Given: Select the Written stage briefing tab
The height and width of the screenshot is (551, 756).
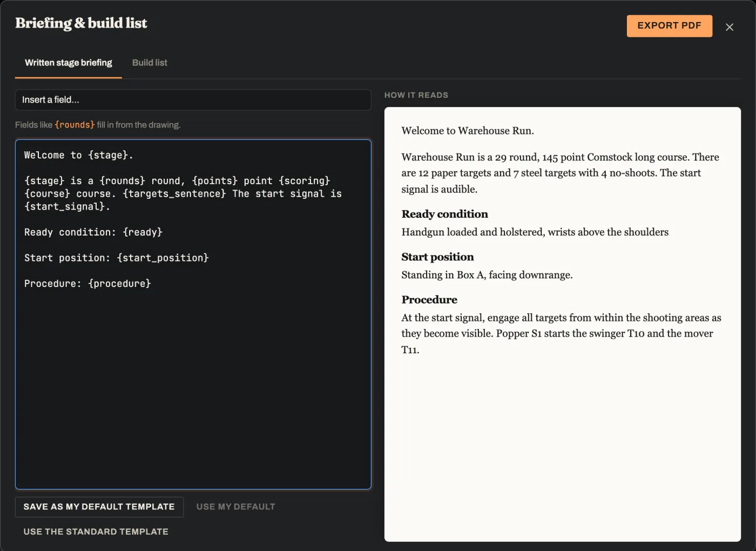Looking at the screenshot, I should click(69, 63).
